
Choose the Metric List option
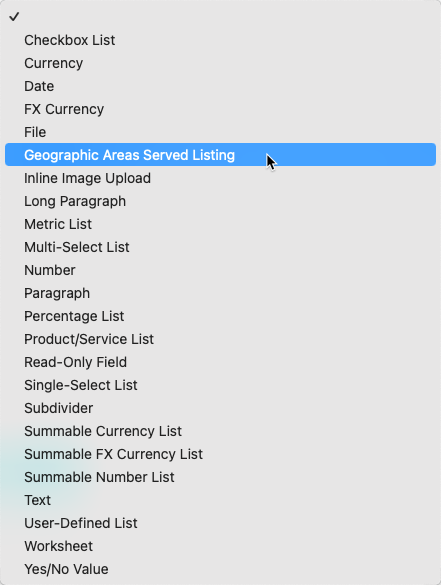coord(220,224)
